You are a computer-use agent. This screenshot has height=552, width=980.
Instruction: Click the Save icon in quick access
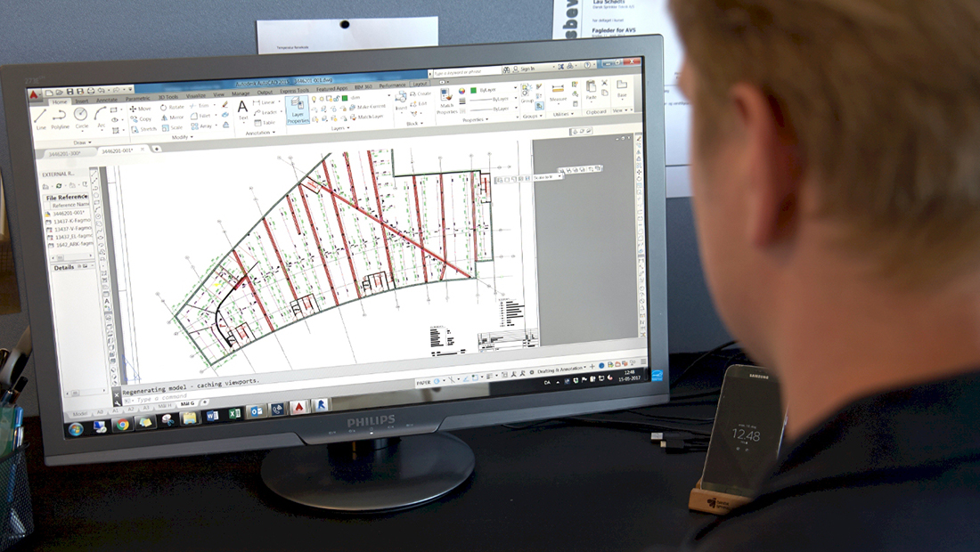pyautogui.click(x=70, y=91)
